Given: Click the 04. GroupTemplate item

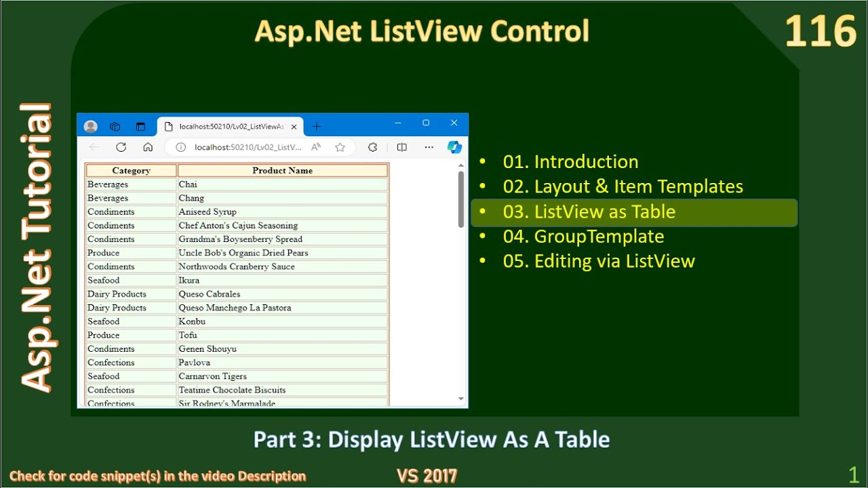Looking at the screenshot, I should tap(583, 237).
